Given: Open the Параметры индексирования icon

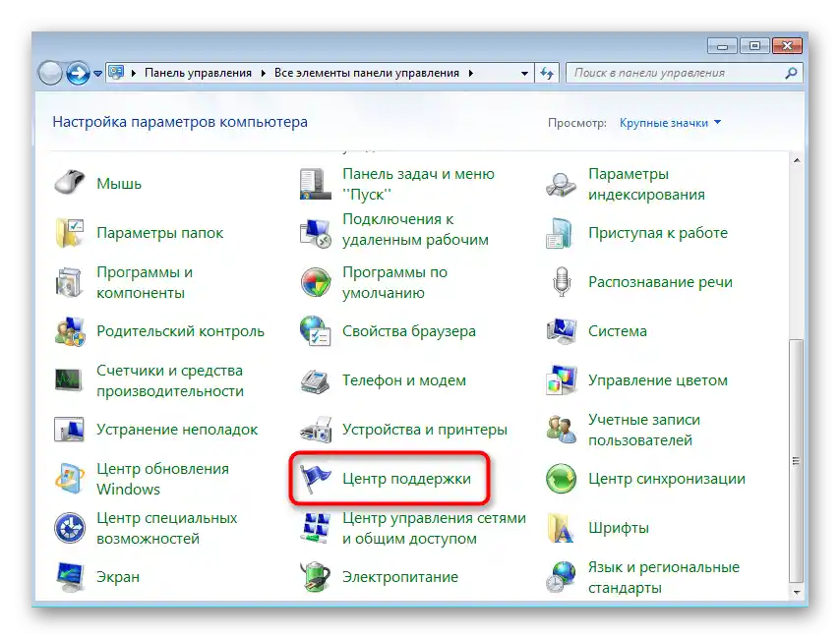Looking at the screenshot, I should coord(561,183).
